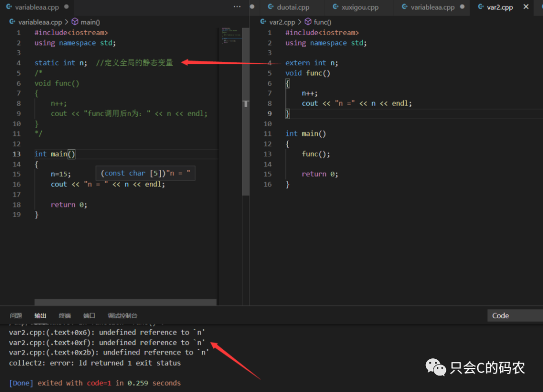The width and height of the screenshot is (543, 392).
Task: Open the 问题 panel tab
Action: tap(16, 316)
